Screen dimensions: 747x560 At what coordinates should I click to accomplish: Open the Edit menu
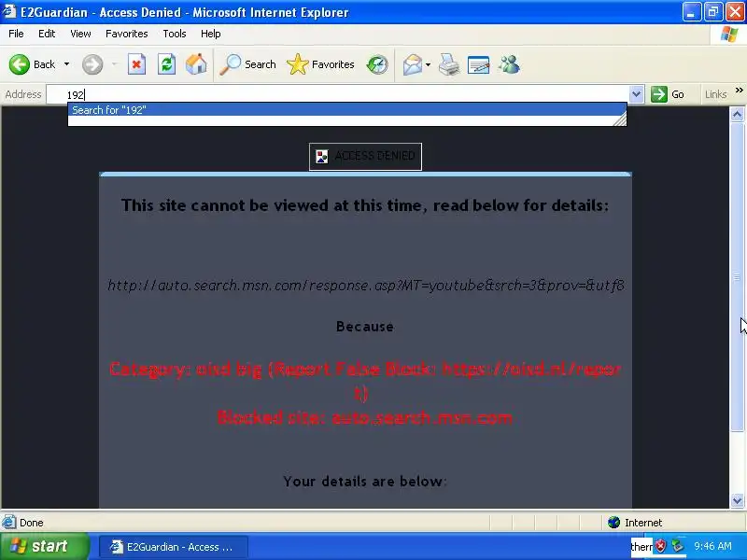pos(47,34)
